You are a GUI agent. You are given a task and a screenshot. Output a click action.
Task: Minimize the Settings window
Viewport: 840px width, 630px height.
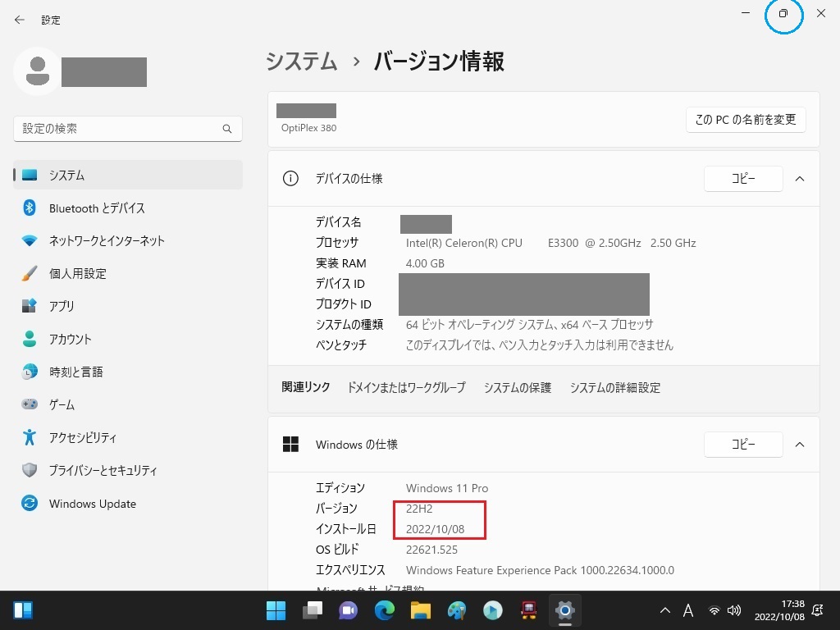pos(745,13)
